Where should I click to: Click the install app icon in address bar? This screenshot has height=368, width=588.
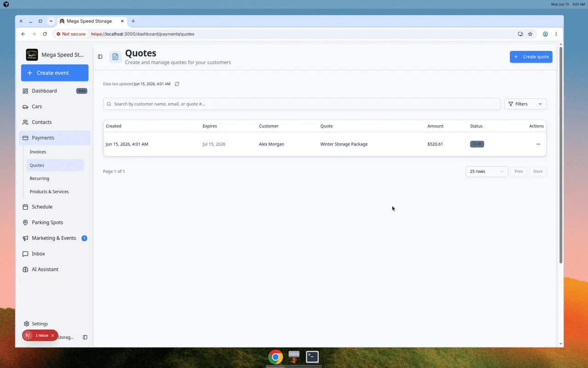point(520,34)
